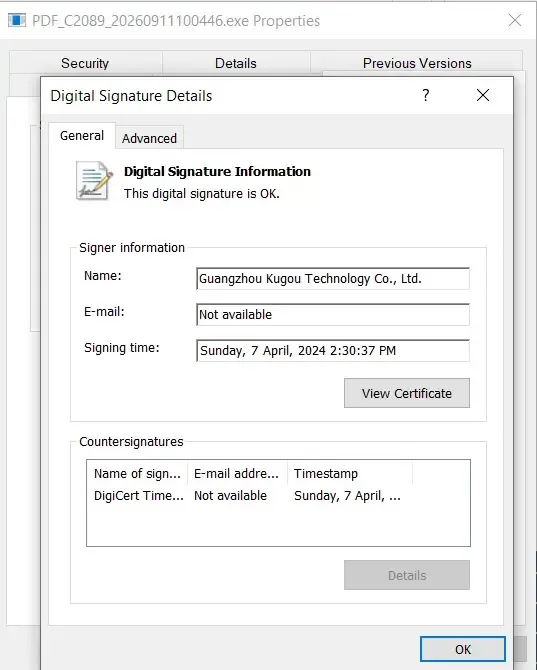Click the View Certificate button
The height and width of the screenshot is (670, 537).
(407, 393)
